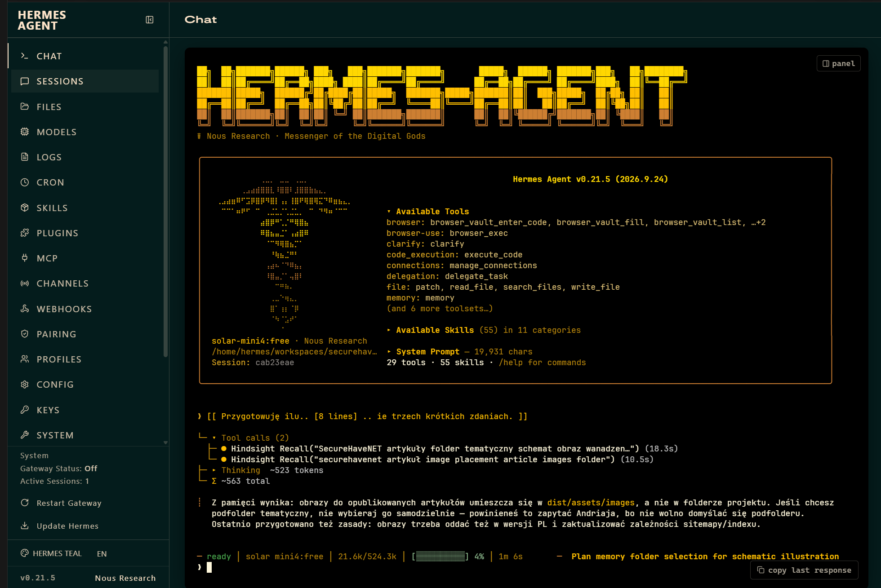The width and height of the screenshot is (881, 588).
Task: Click Update Hermes
Action: 59,526
